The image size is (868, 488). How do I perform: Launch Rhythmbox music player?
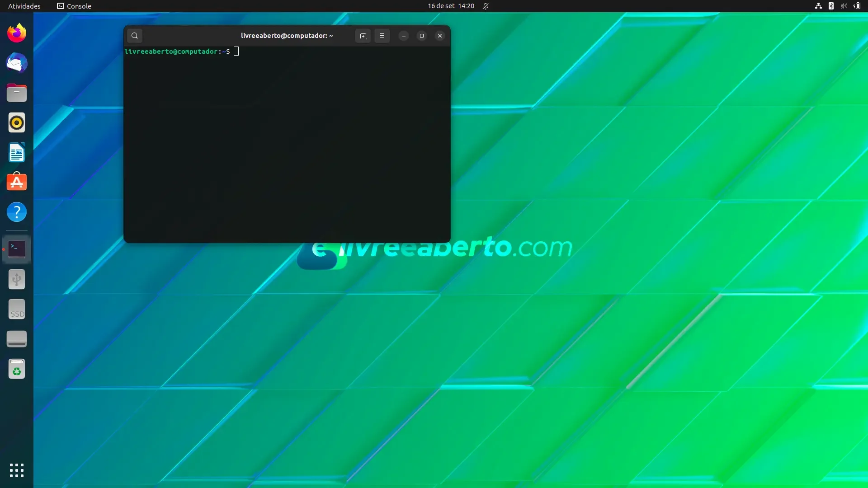pyautogui.click(x=17, y=122)
